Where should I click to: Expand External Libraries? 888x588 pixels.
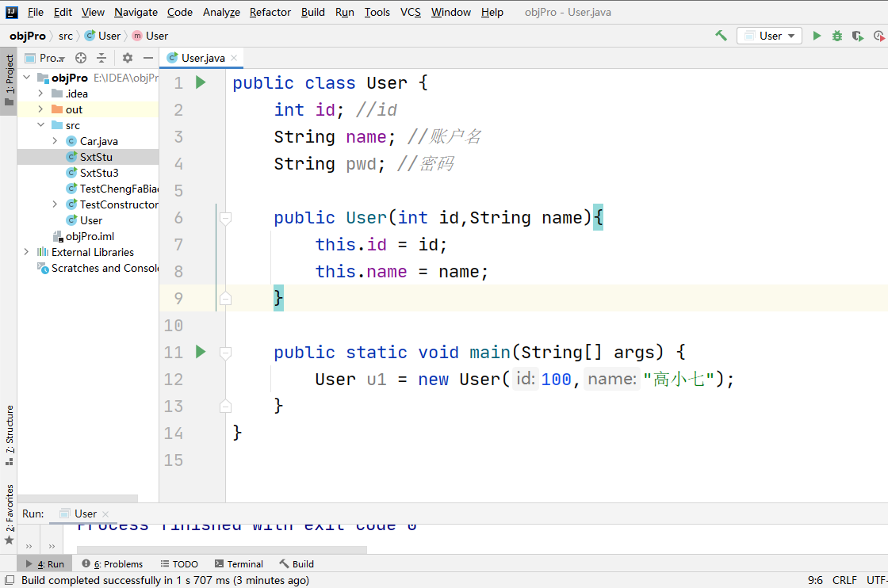27,252
